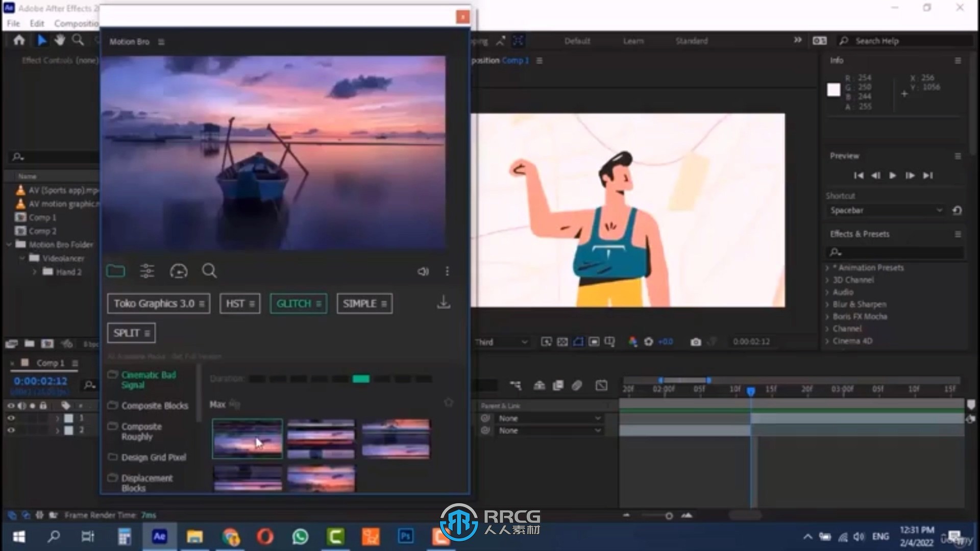980x551 pixels.
Task: Toggle checkbox next to Cinematic Bad Signal
Action: [112, 375]
